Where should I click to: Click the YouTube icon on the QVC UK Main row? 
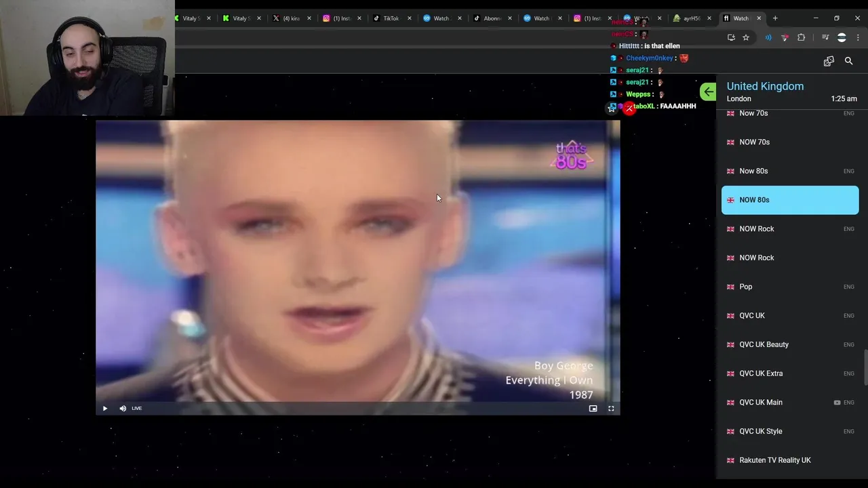tap(837, 403)
